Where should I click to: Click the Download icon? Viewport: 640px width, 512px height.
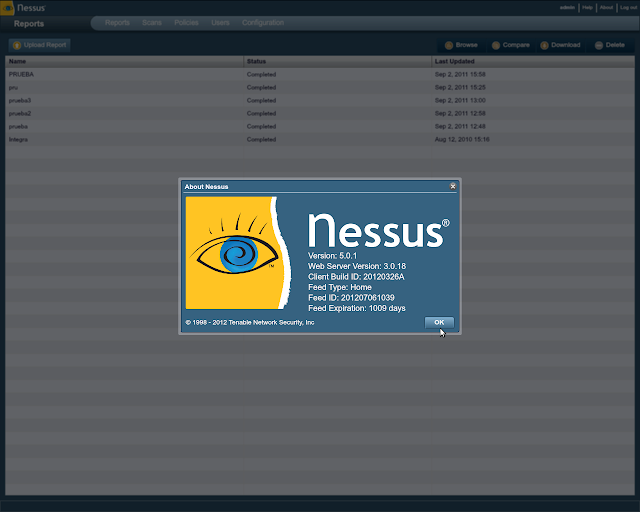pos(544,45)
